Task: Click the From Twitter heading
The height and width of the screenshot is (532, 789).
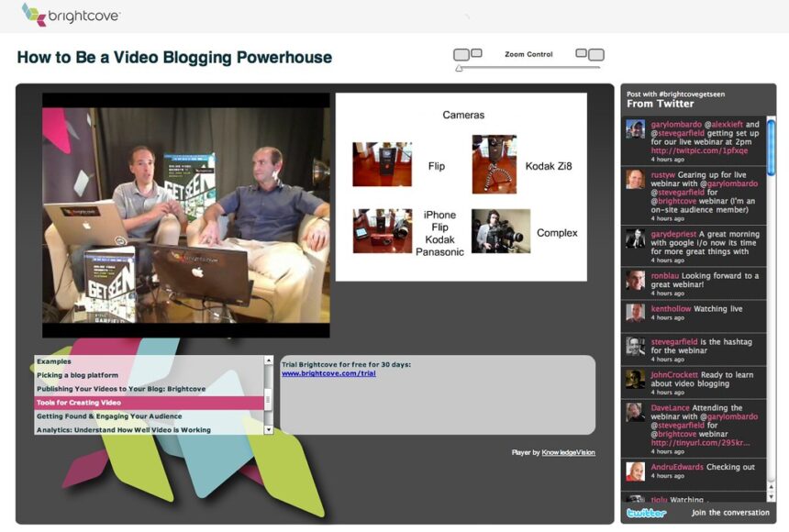Action: tap(661, 104)
